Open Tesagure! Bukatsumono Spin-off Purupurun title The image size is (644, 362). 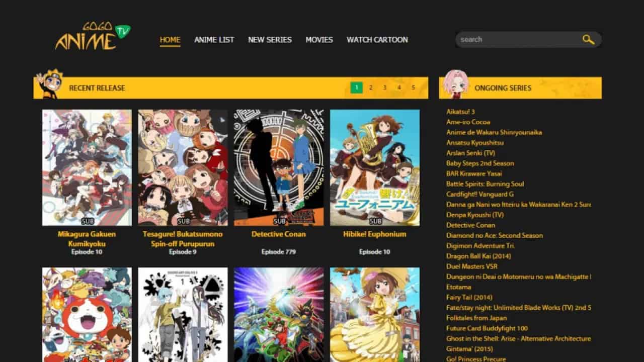tap(183, 239)
